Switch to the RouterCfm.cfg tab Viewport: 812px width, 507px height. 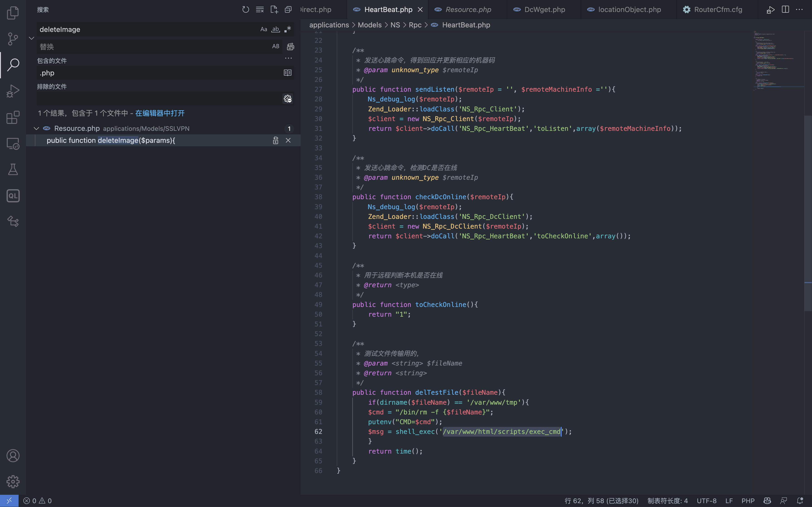tap(718, 9)
